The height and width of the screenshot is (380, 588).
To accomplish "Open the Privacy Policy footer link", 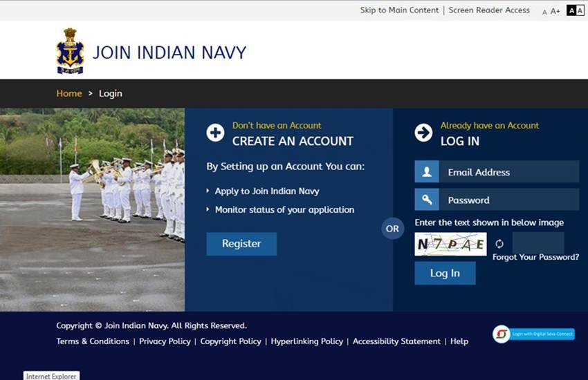I will (x=165, y=341).
